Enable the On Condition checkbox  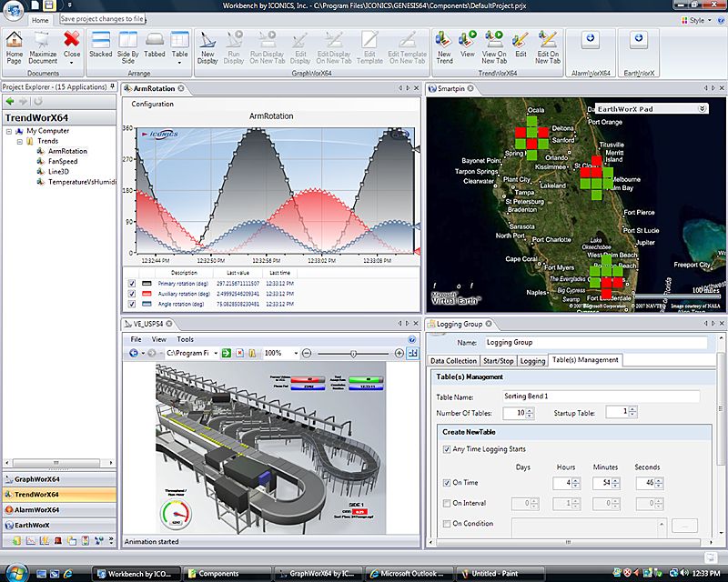pos(447,524)
